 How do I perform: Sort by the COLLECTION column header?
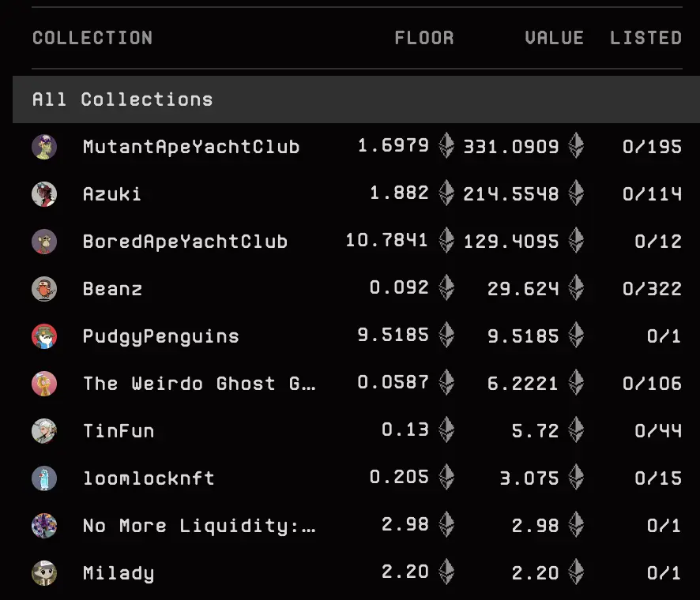(92, 38)
